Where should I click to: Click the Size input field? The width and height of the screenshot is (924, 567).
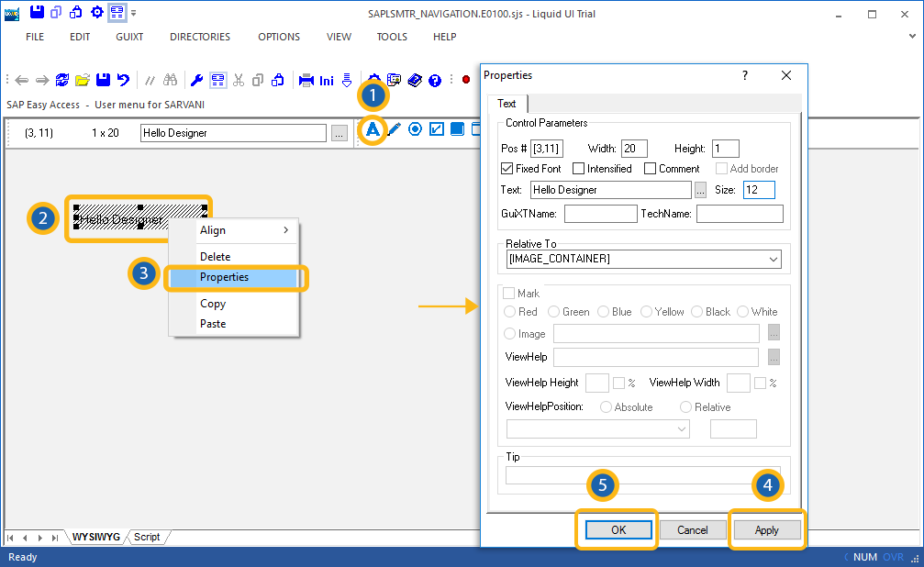coord(758,190)
